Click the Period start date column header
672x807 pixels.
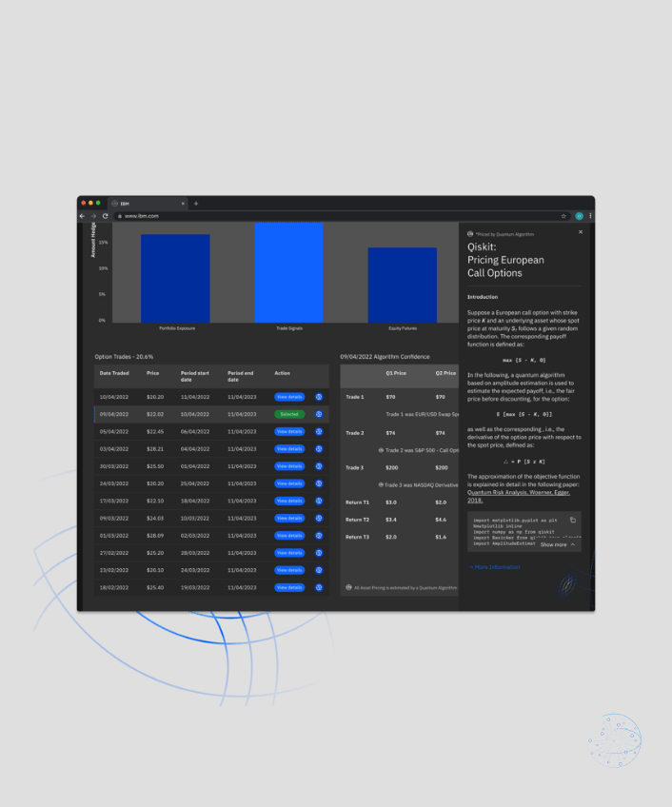tap(194, 376)
